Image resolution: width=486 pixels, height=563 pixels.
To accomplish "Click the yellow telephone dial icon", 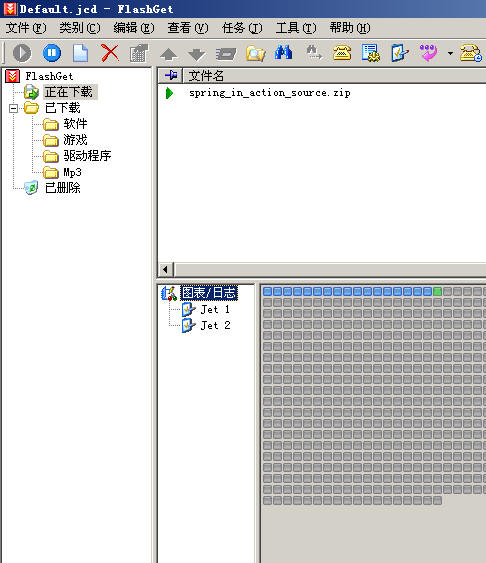I will (342, 53).
